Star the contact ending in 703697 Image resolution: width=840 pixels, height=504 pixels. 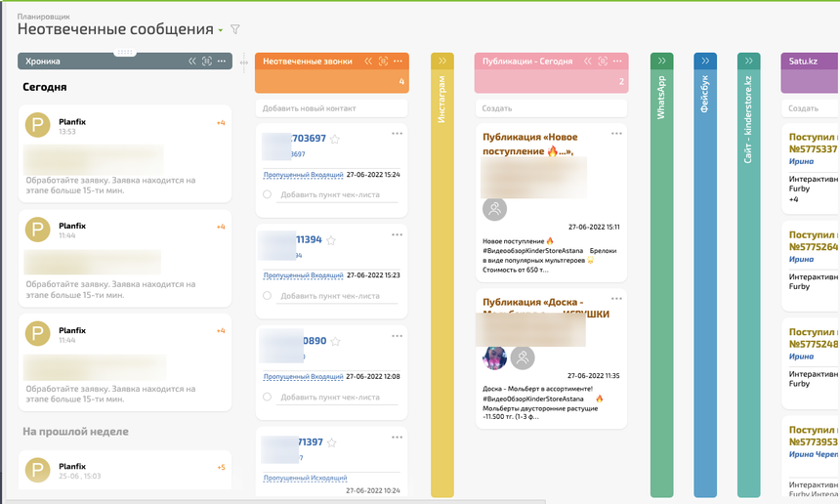(334, 140)
